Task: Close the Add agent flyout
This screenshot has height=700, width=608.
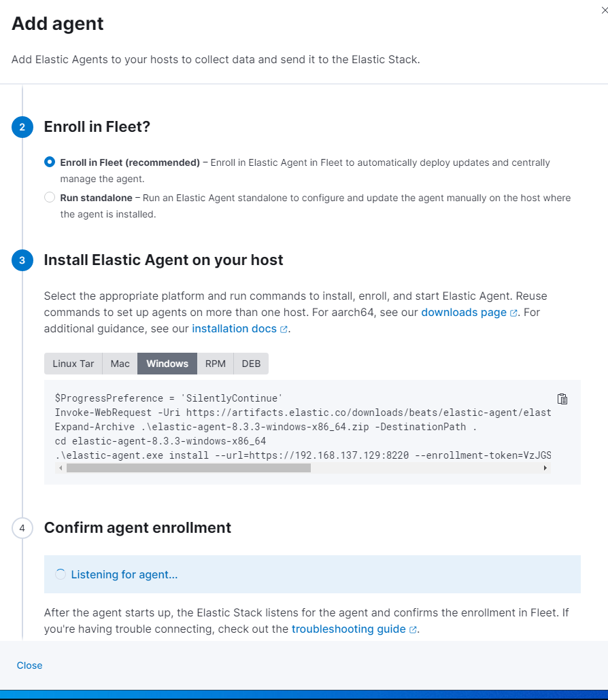Action: (29, 665)
